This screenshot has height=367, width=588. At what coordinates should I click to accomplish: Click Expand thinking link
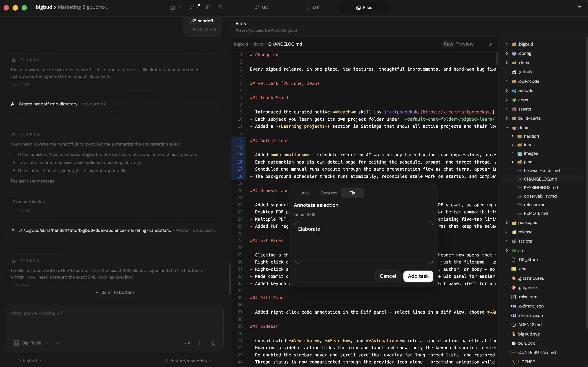pos(29,202)
